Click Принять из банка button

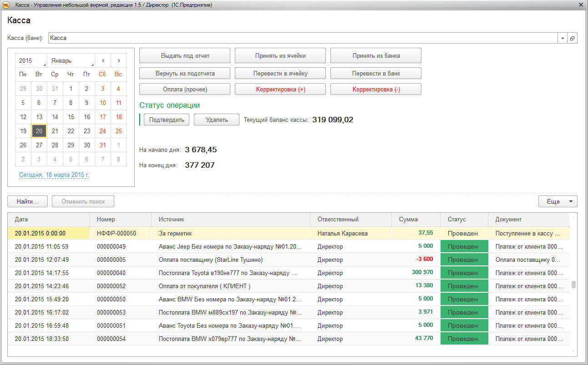coord(376,55)
